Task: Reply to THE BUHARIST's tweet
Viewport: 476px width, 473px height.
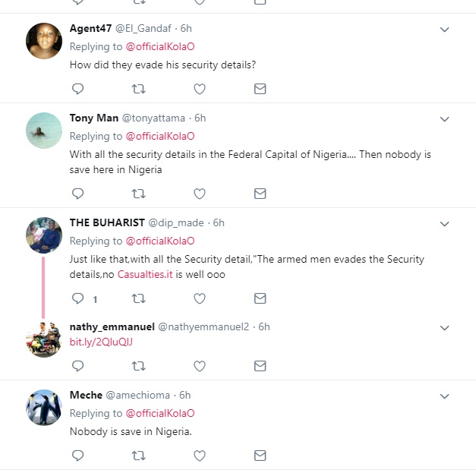Action: (x=77, y=298)
